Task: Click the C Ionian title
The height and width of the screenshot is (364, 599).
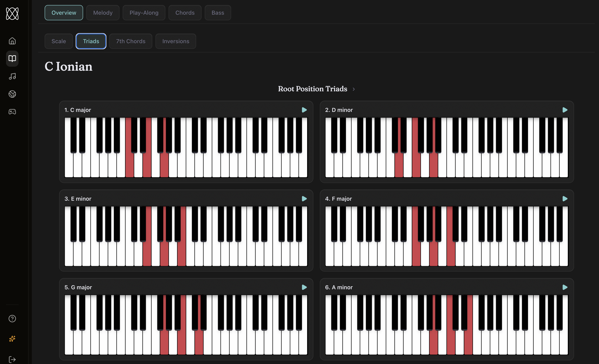Action: point(69,66)
